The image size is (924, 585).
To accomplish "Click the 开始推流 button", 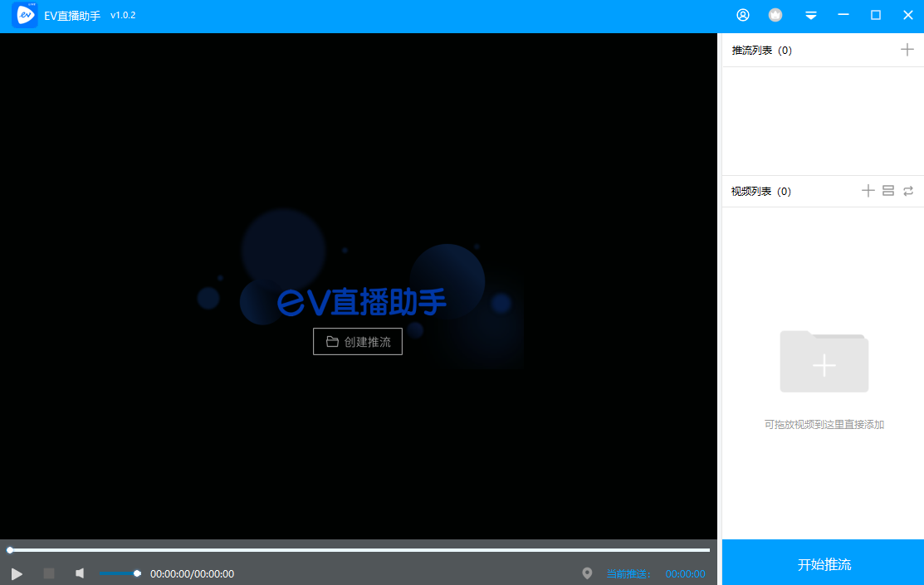I will tap(823, 563).
